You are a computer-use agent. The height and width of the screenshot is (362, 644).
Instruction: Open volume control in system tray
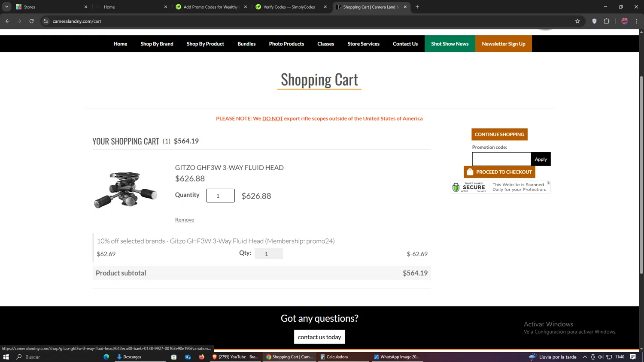tap(601, 357)
